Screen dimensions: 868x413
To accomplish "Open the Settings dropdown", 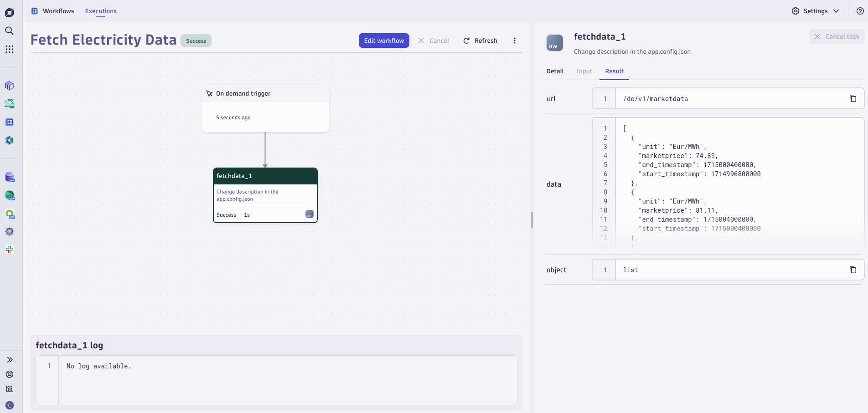I will tap(816, 11).
